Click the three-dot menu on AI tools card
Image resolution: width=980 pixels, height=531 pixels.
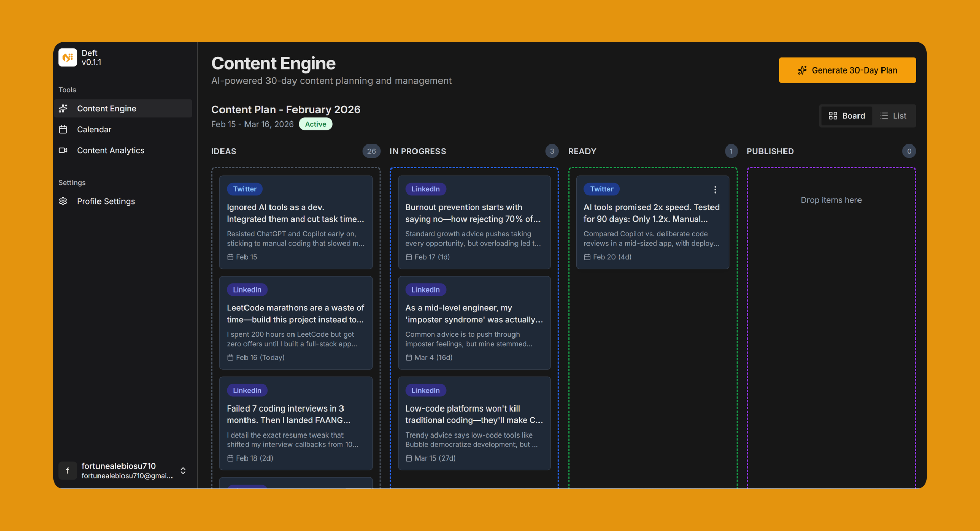[715, 189]
